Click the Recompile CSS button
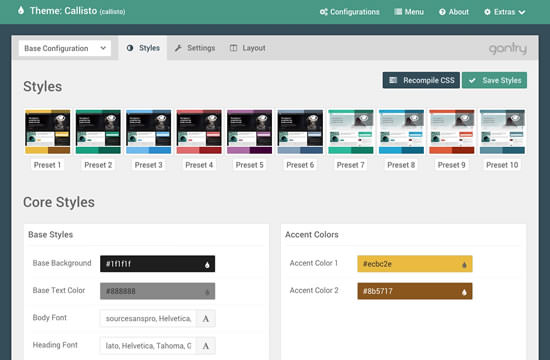550x360 pixels. click(x=421, y=80)
